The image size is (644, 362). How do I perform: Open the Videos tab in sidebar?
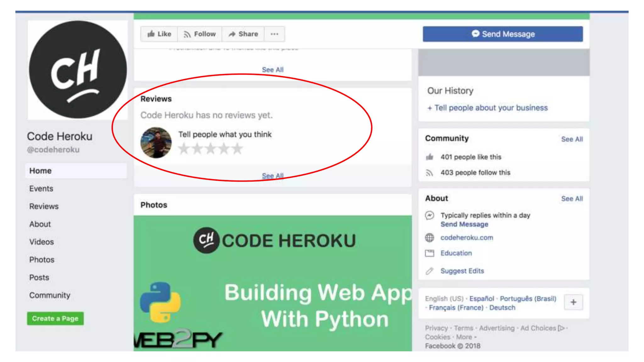pos(42,242)
